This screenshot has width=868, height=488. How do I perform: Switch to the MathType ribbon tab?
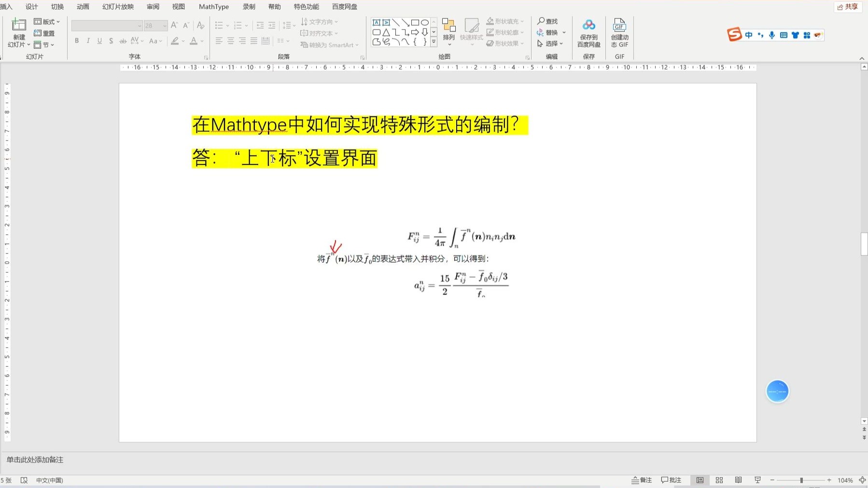pos(213,7)
